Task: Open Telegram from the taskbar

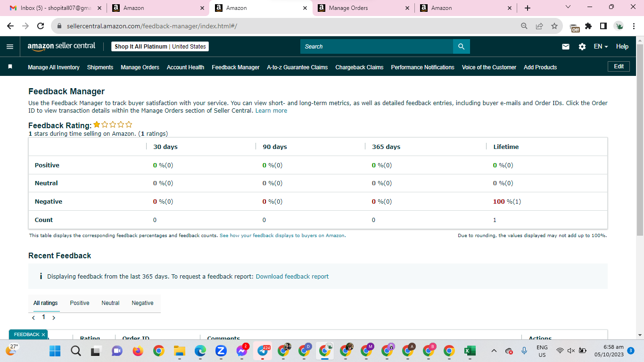Action: point(263,351)
